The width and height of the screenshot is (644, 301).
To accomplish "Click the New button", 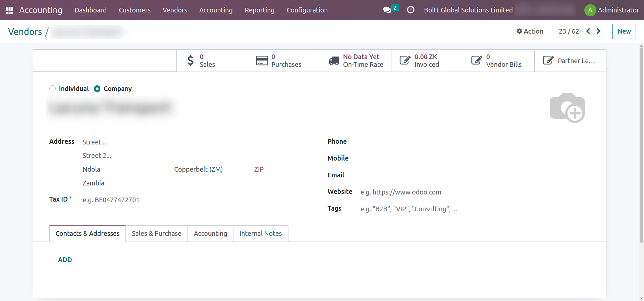I will (x=624, y=31).
